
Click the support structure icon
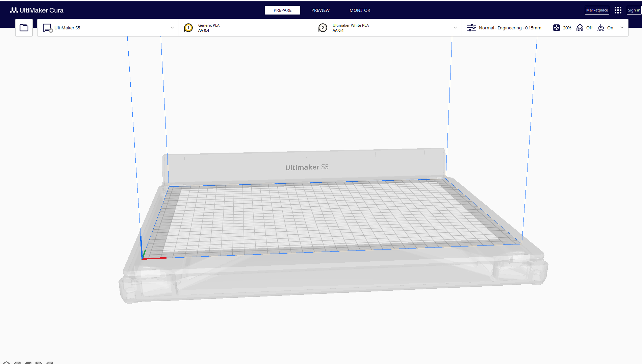580,28
